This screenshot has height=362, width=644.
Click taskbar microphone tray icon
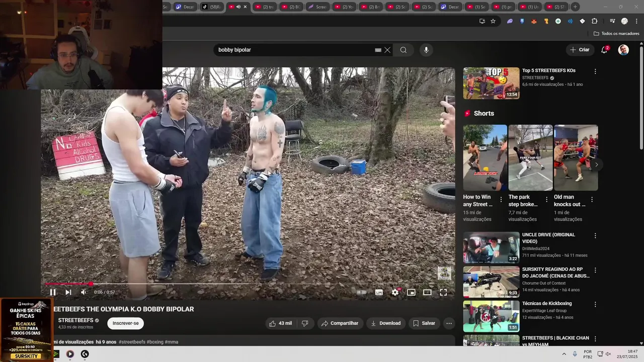575,354
